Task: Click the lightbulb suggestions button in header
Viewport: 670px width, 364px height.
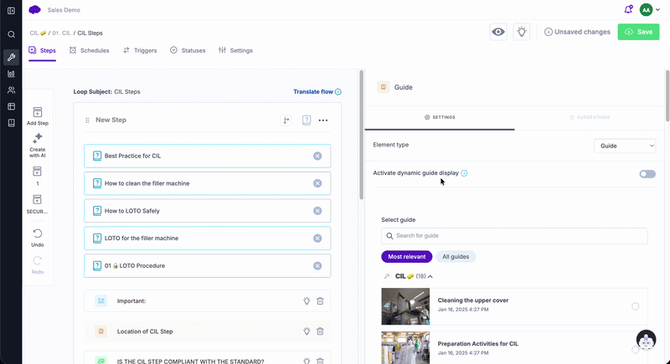Action: [521, 32]
